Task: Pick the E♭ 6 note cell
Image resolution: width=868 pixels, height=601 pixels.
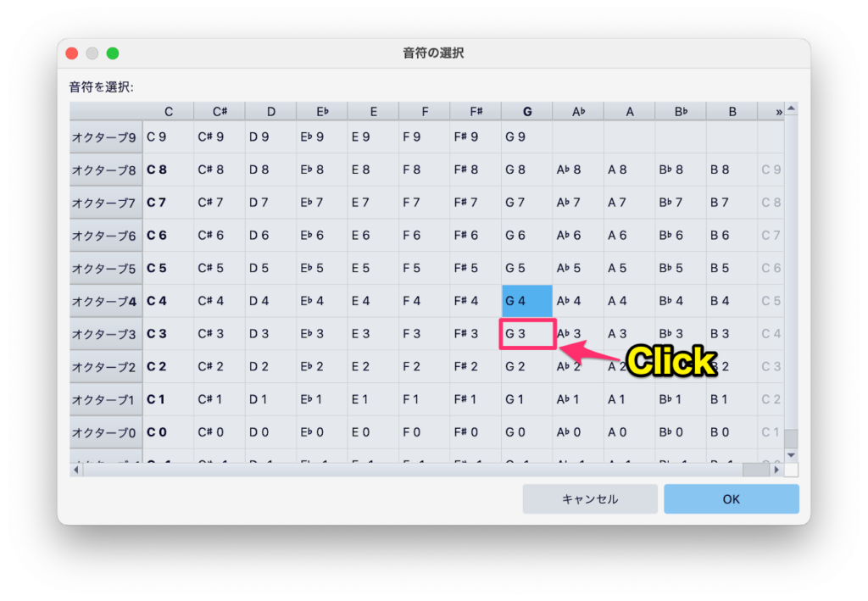Action: tap(321, 236)
